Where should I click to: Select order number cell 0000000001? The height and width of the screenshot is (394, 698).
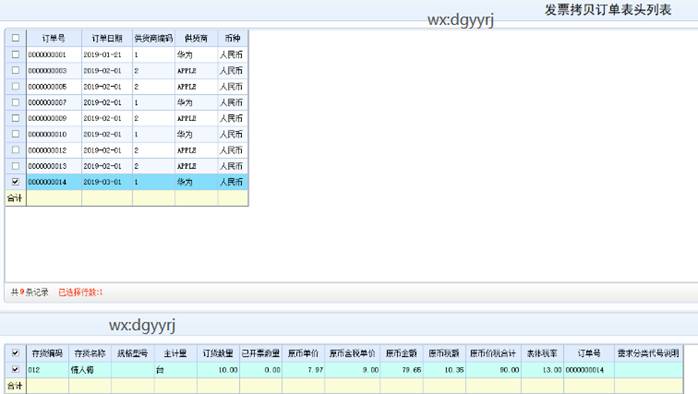pos(54,55)
